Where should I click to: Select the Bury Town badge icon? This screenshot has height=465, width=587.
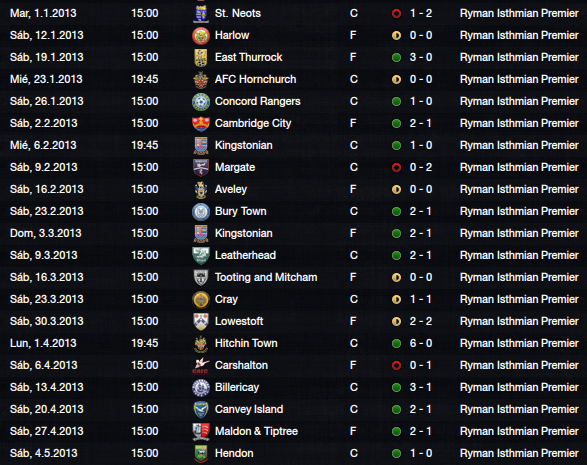coord(201,212)
